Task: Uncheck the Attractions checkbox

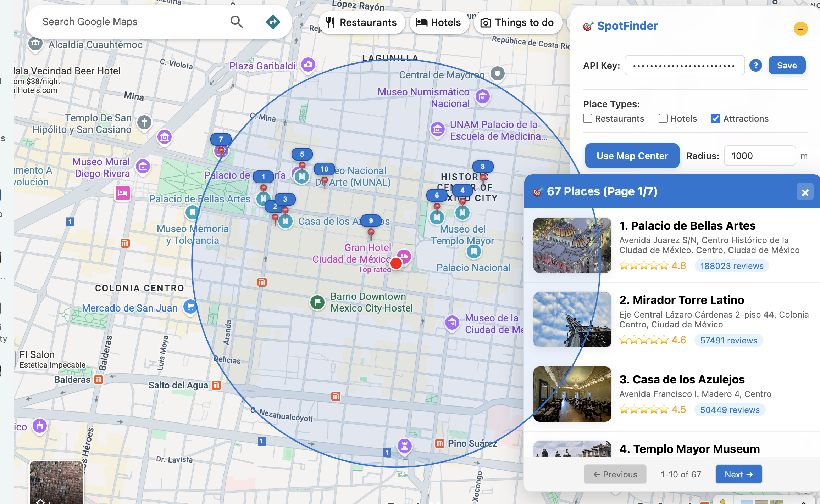Action: click(715, 118)
